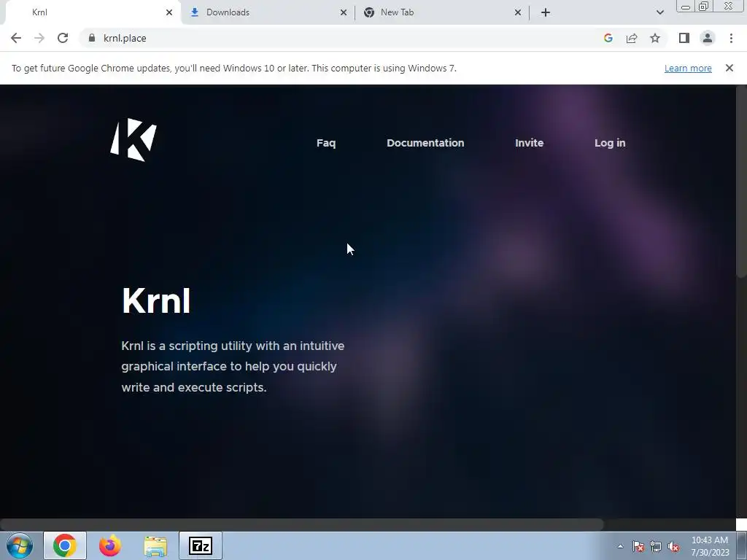Open the Documentation link
Screen dimensions: 747x560
click(425, 143)
